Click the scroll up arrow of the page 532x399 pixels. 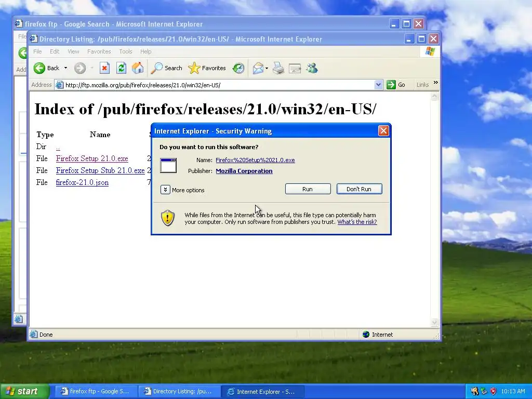point(435,96)
